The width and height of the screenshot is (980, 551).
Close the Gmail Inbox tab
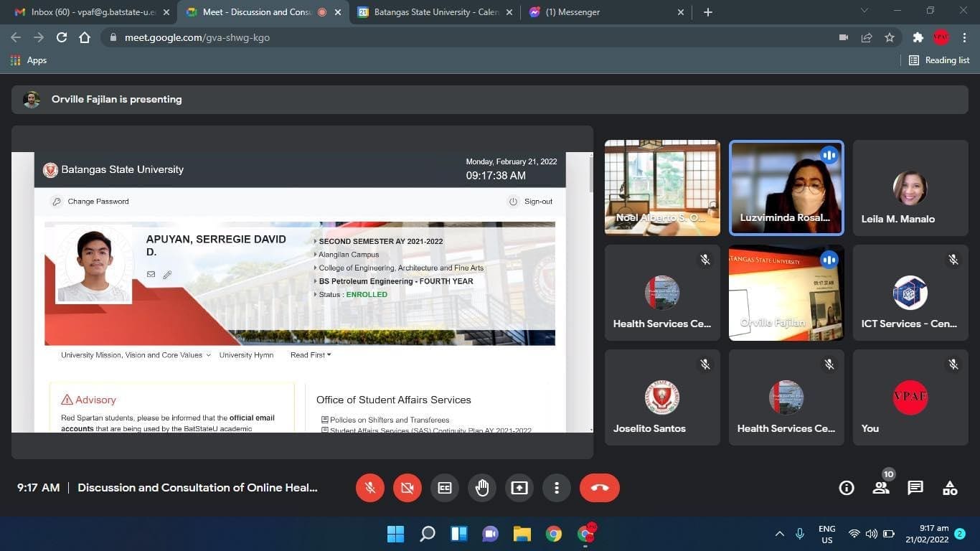pyautogui.click(x=166, y=12)
